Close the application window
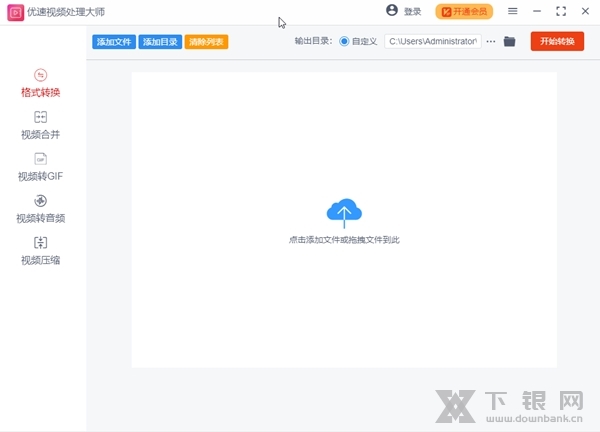 click(585, 11)
